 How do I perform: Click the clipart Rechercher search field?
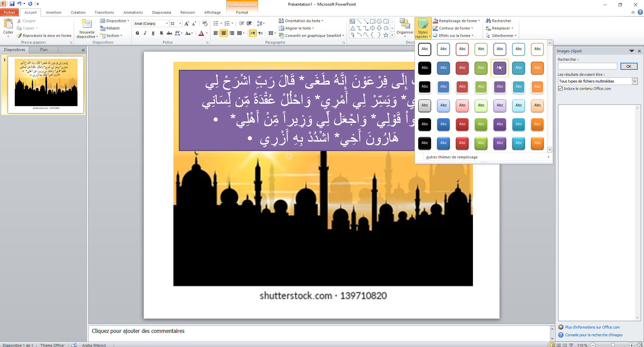[587, 66]
